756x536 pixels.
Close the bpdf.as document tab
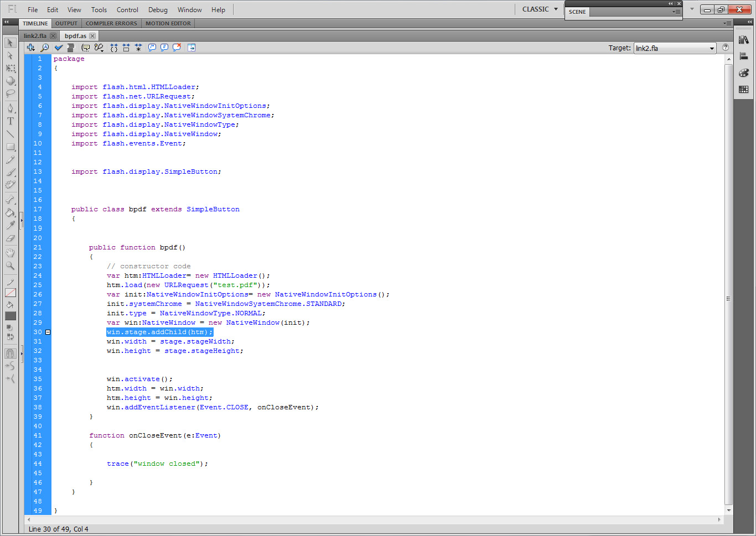(92, 36)
